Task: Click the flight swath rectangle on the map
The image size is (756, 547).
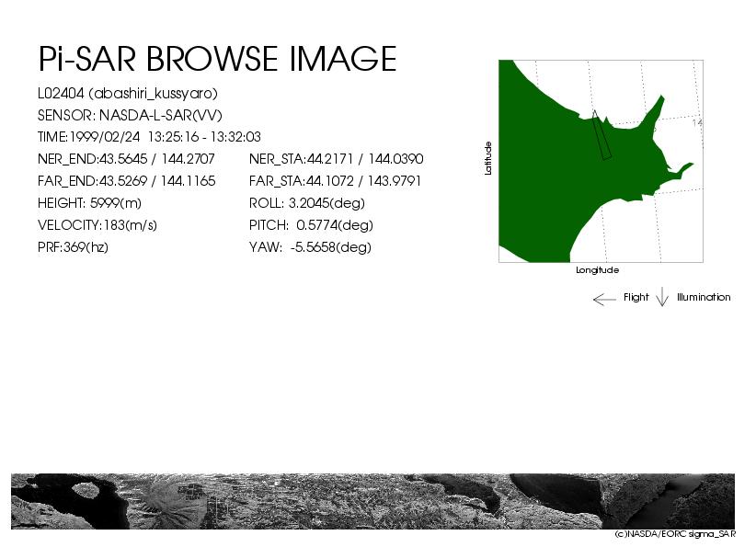Action: pos(602,135)
